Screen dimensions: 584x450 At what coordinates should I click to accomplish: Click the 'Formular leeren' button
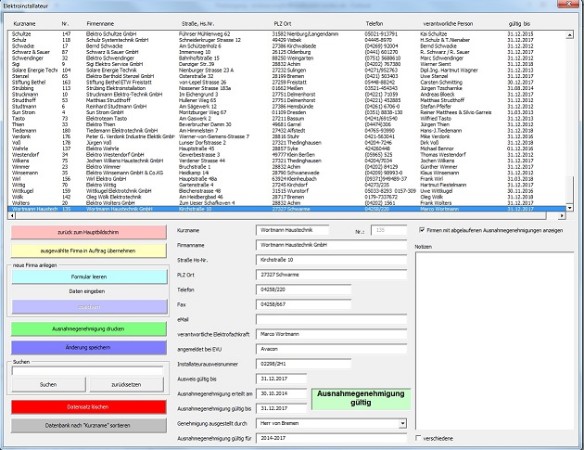coord(89,277)
